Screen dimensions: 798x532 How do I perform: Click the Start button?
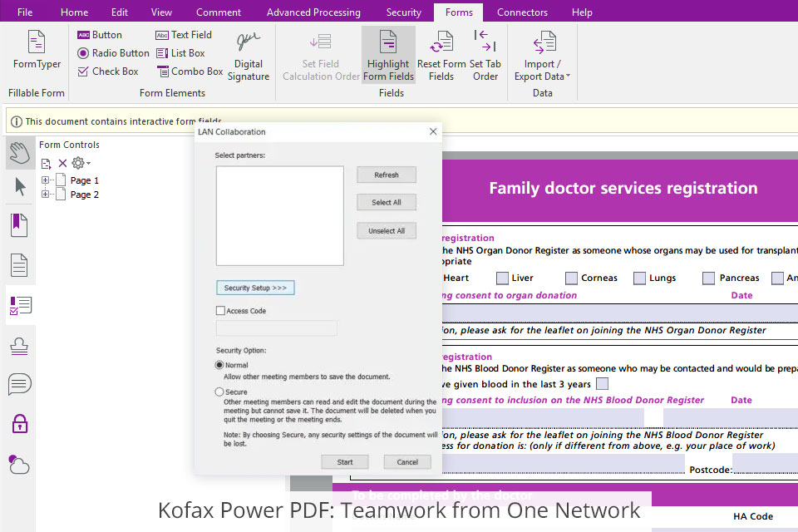[x=344, y=461]
